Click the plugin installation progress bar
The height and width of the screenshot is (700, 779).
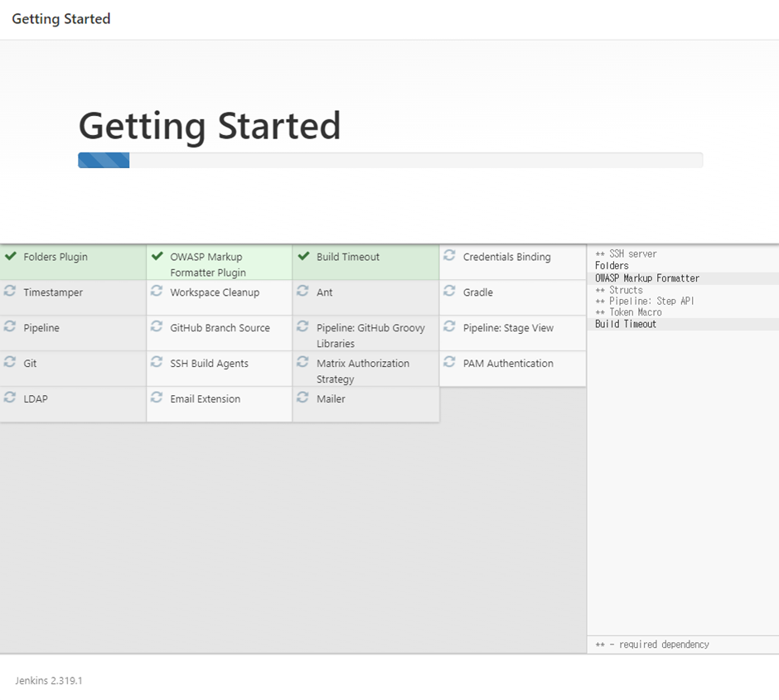pos(390,161)
